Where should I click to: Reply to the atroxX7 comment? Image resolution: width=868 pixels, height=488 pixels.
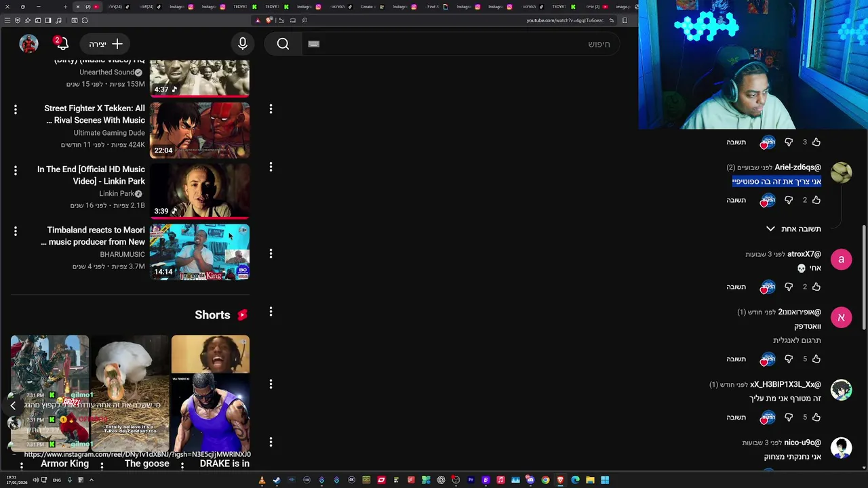pyautogui.click(x=736, y=287)
